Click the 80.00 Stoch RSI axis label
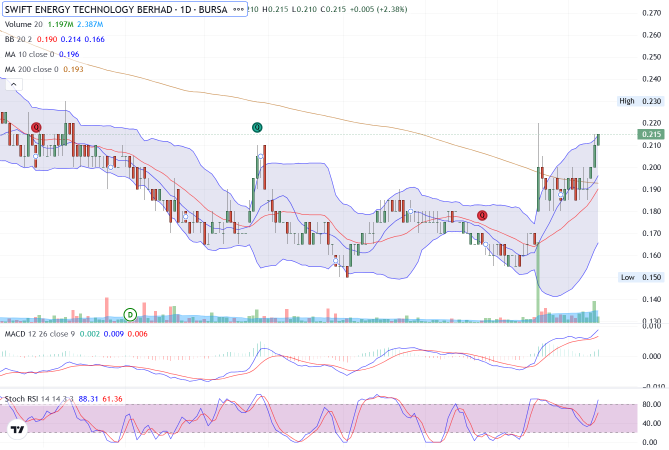 click(x=652, y=404)
